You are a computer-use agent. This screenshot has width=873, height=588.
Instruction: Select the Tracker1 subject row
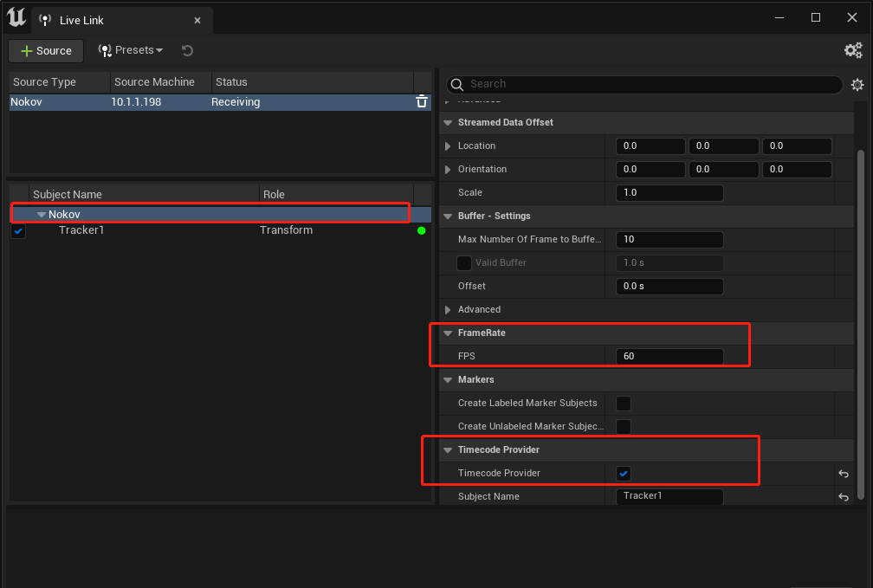click(x=221, y=230)
